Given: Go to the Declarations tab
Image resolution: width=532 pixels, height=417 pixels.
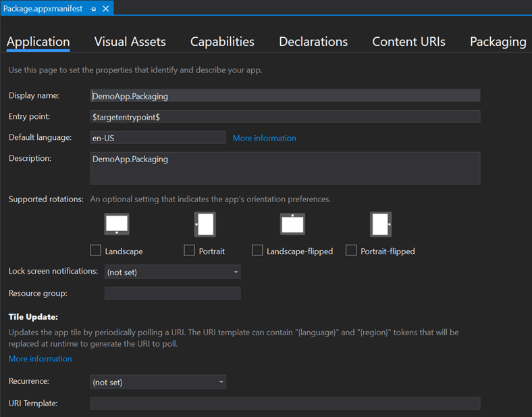Looking at the screenshot, I should [313, 41].
